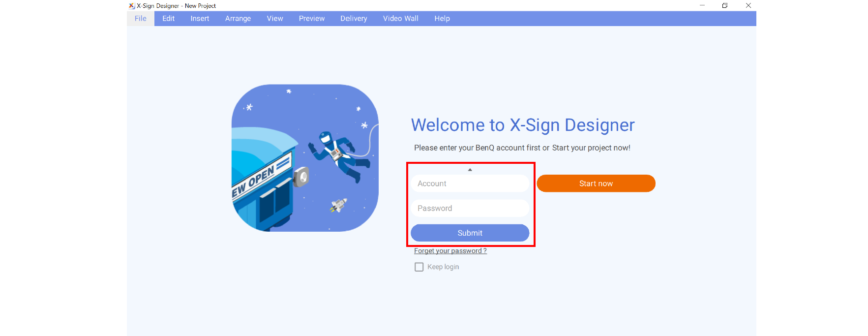The height and width of the screenshot is (336, 868).
Task: Follow the Forget your password link
Action: pos(450,251)
